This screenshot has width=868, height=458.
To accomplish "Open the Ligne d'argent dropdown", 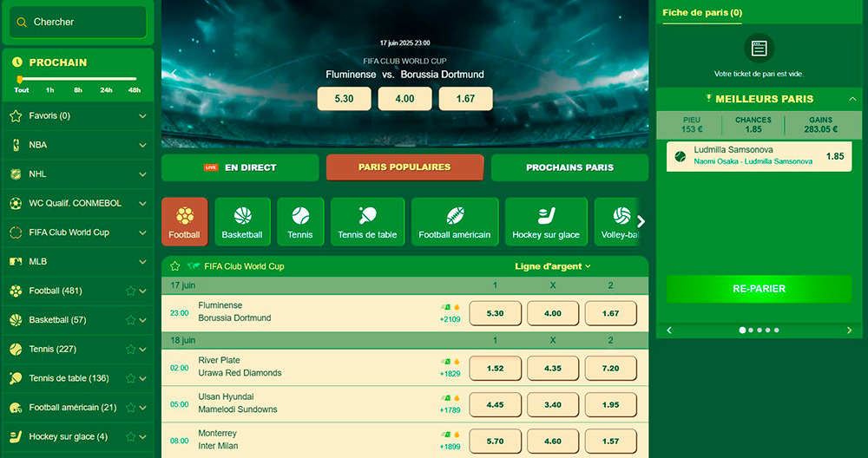I will tap(552, 266).
